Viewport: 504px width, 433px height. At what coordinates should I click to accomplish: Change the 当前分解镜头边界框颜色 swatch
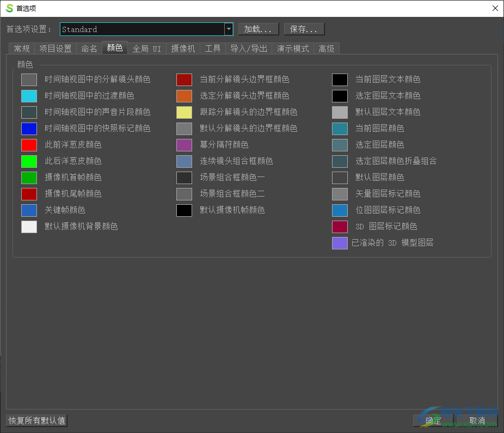[x=184, y=80]
